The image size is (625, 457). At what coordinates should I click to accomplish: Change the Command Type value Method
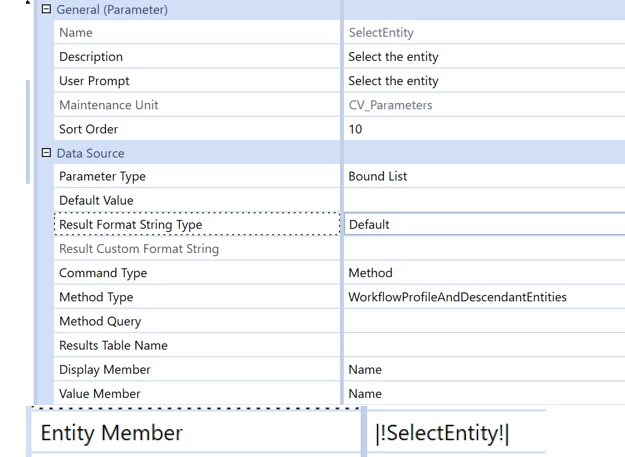484,273
